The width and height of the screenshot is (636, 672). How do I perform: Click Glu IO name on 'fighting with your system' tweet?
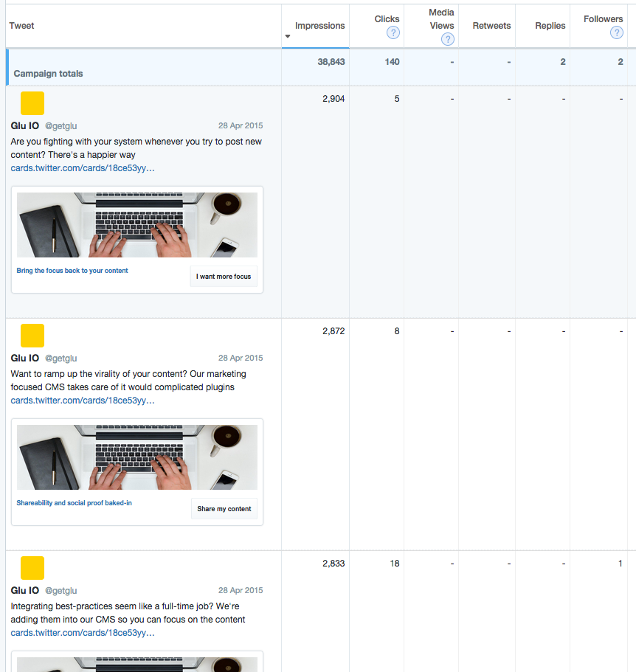click(25, 125)
